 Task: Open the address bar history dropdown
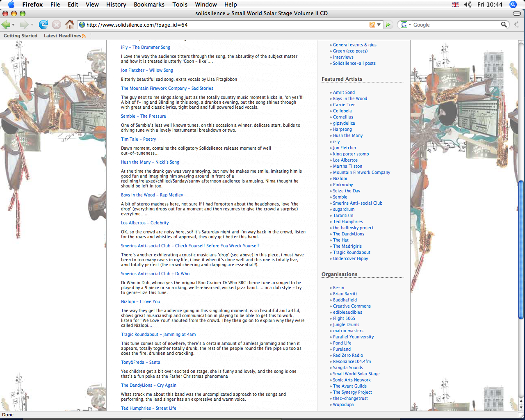(379, 25)
